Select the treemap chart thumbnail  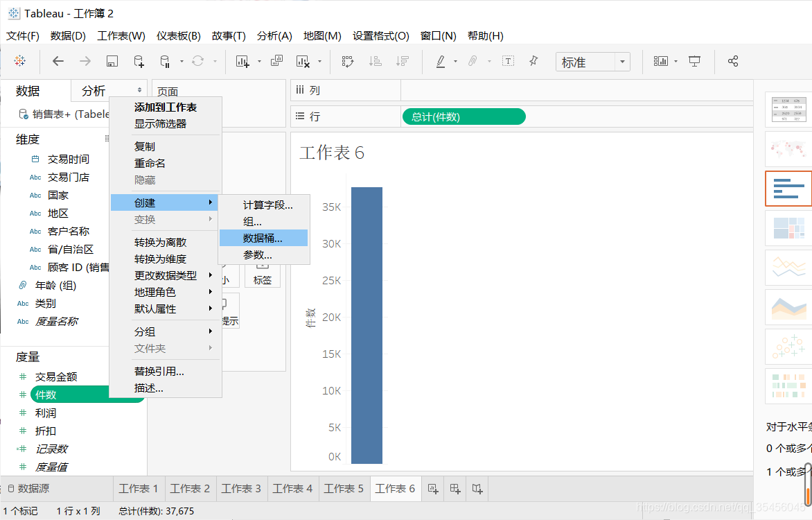click(x=788, y=228)
